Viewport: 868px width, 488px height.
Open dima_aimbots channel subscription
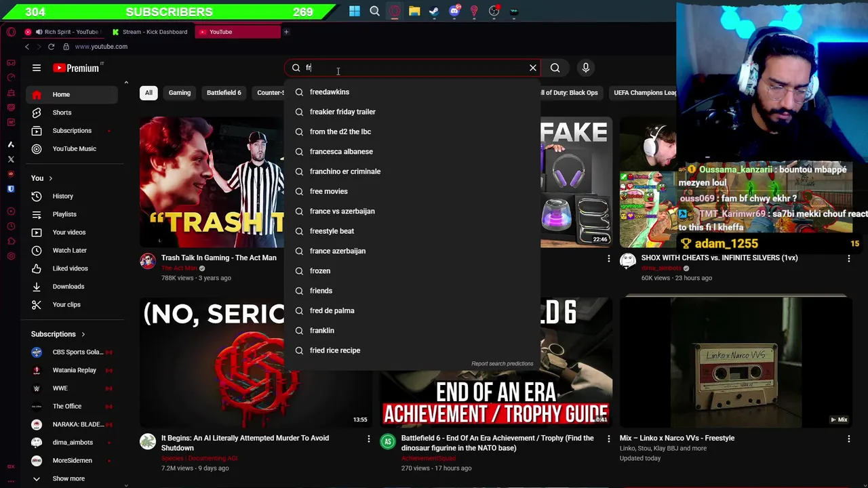pos(72,443)
